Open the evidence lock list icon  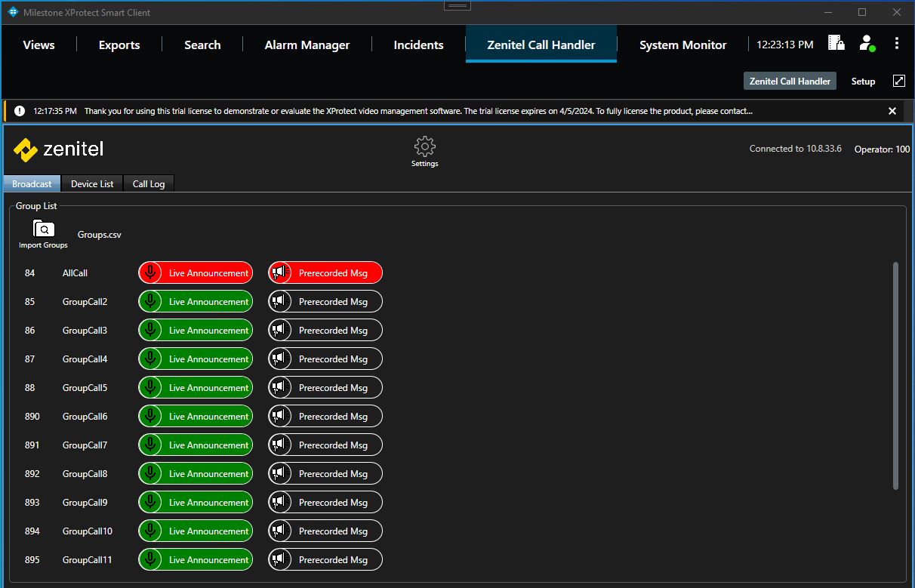click(x=836, y=43)
